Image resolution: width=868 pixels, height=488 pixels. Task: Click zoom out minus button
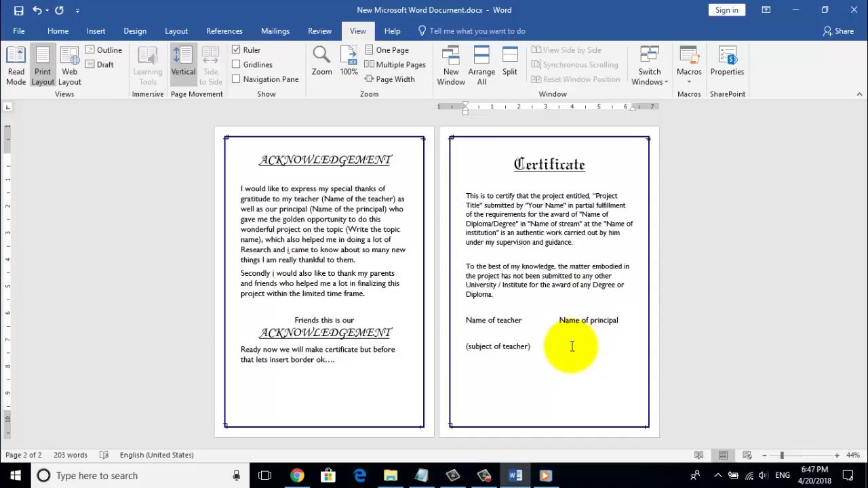(x=764, y=455)
